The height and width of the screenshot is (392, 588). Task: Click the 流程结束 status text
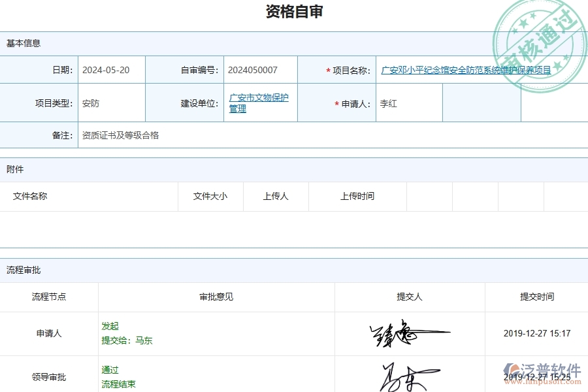pos(116,384)
